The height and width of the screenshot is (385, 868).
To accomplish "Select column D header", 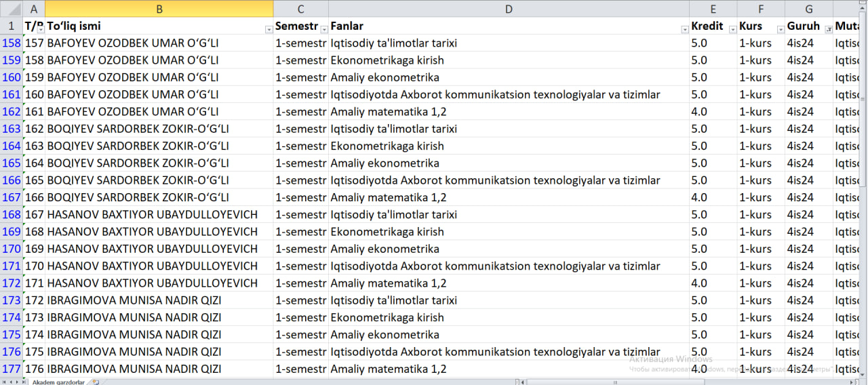I will coord(509,8).
